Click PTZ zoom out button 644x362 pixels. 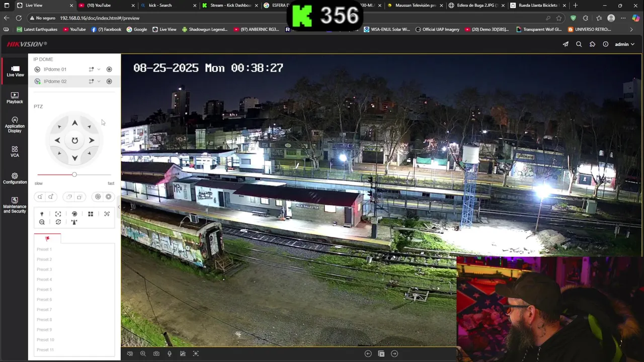40,197
